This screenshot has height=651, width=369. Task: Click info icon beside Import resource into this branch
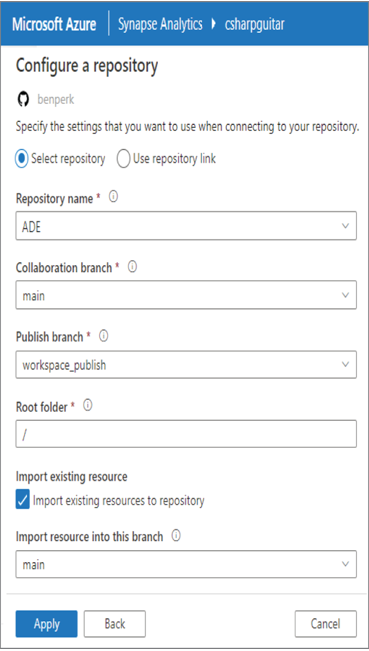pos(176,536)
